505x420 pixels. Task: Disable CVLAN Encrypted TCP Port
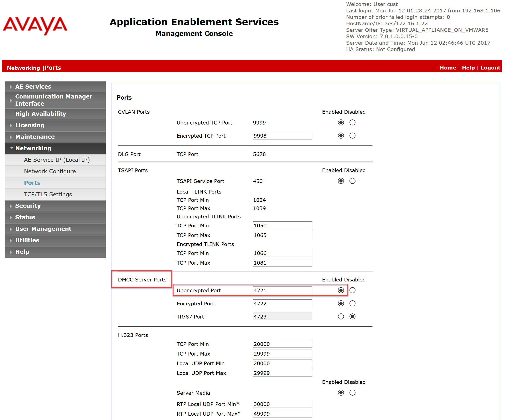pyautogui.click(x=352, y=136)
